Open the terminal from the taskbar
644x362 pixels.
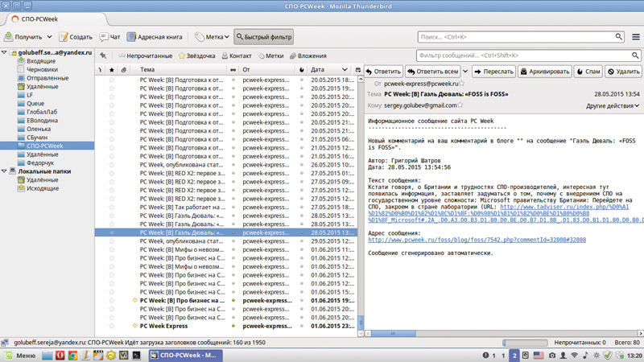(x=136, y=356)
